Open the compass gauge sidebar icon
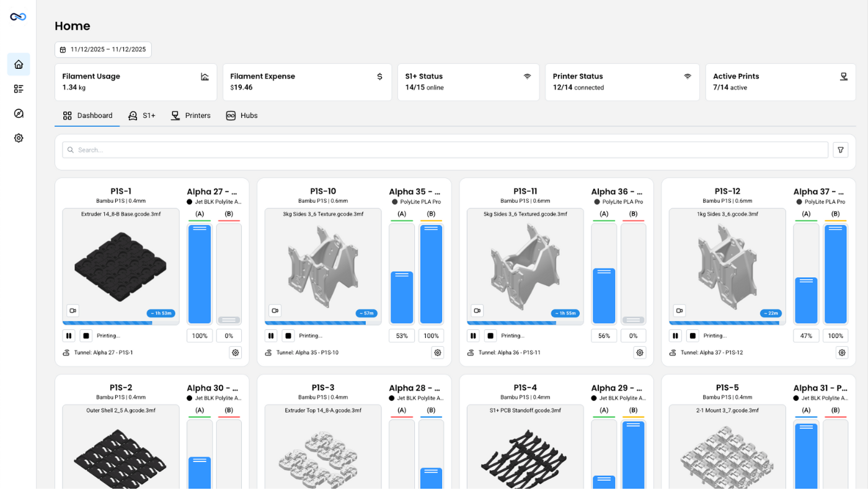The image size is (868, 490). tap(19, 114)
